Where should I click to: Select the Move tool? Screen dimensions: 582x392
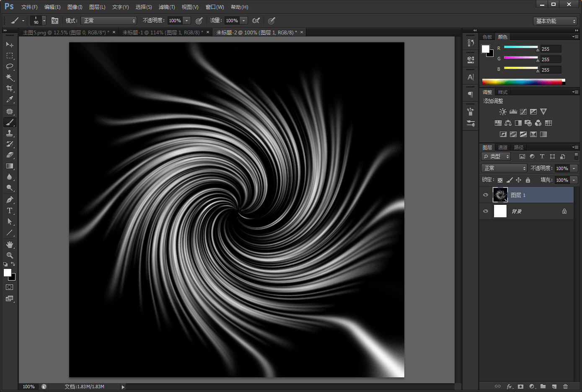[9, 44]
